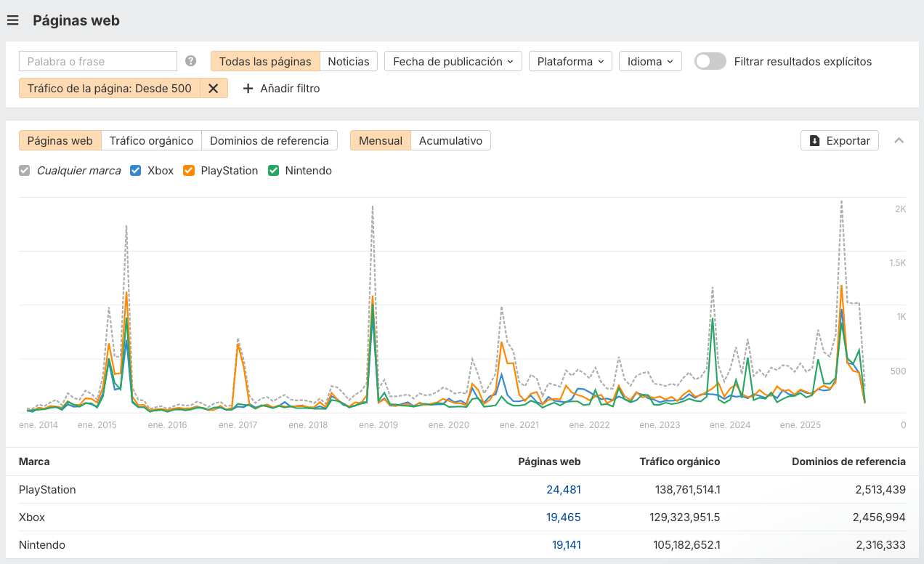
Task: Switch chart view to 'Acumulativo'
Action: [x=450, y=140]
